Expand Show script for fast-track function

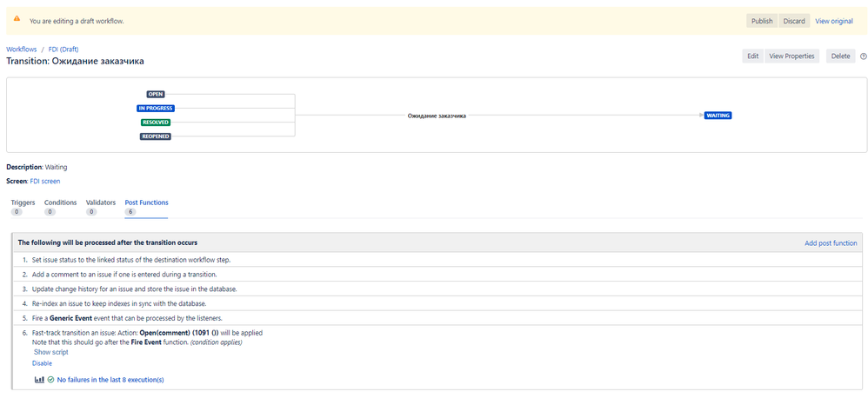tap(51, 352)
